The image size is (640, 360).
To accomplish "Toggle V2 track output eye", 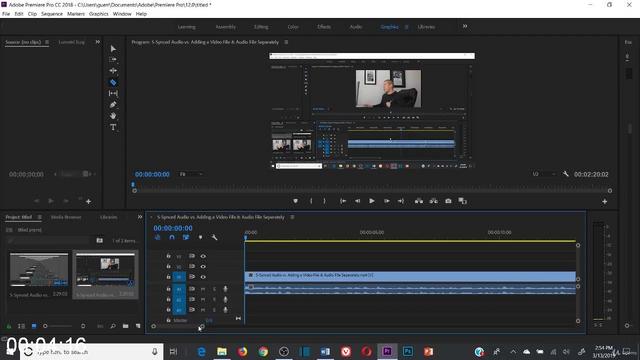I will (x=203, y=266).
